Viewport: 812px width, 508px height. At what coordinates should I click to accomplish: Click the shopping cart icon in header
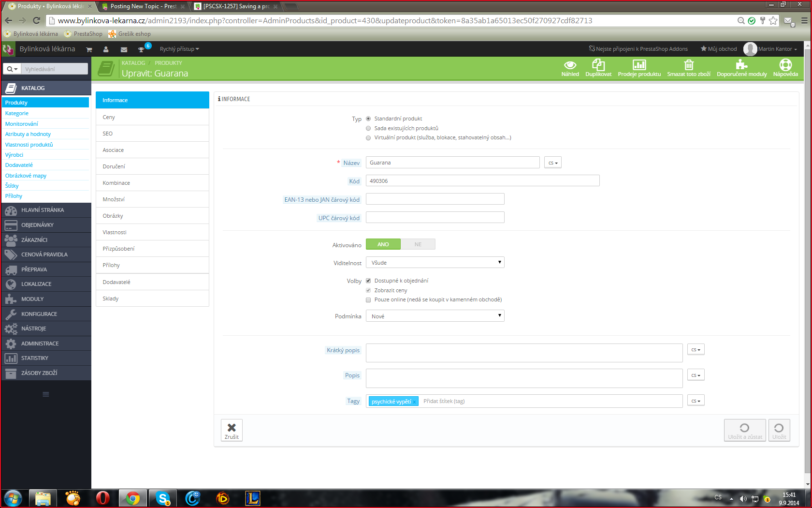[89, 49]
